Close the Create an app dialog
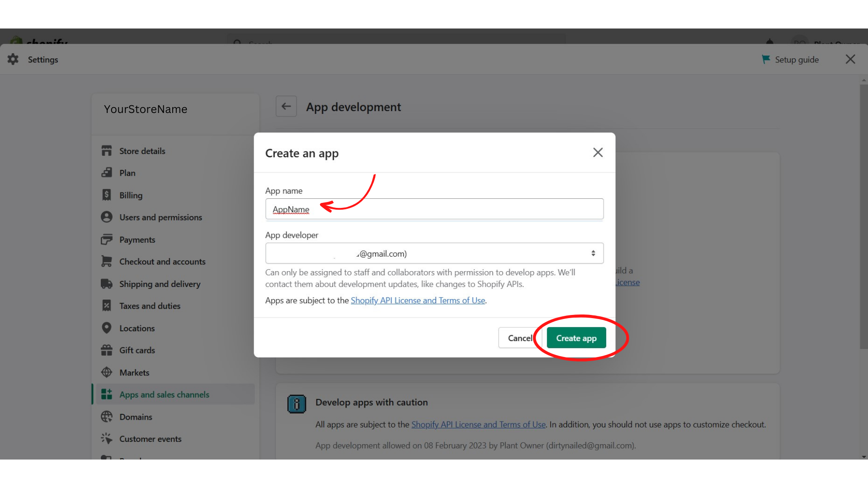The height and width of the screenshot is (488, 868). [598, 153]
